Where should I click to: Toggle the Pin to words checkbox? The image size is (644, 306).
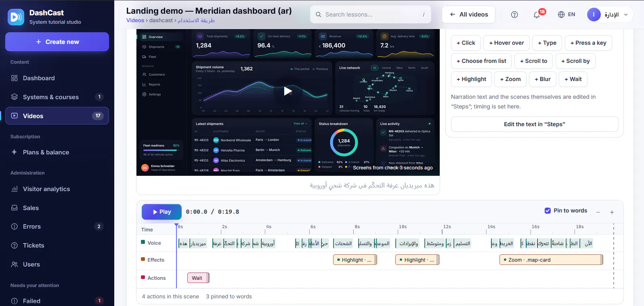coord(548,210)
